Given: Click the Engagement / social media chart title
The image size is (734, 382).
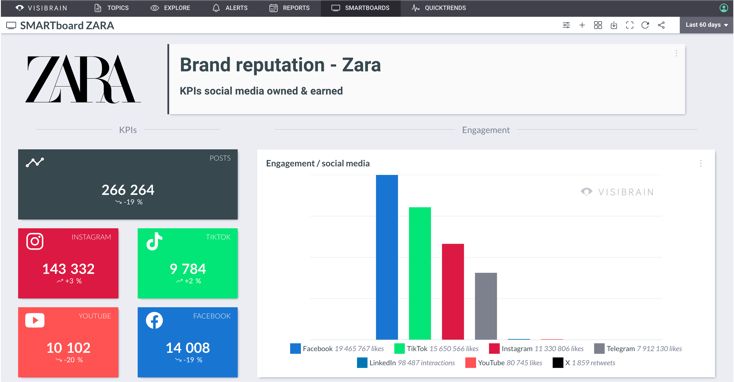Looking at the screenshot, I should point(318,163).
